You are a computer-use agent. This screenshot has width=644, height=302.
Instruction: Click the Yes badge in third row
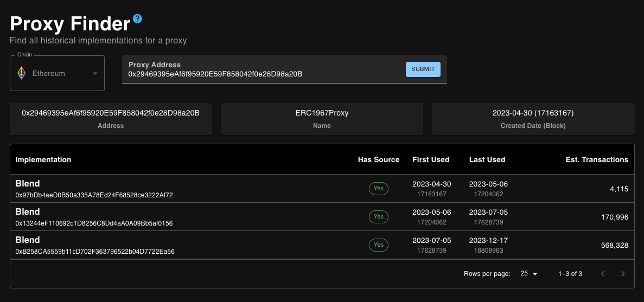(x=379, y=245)
